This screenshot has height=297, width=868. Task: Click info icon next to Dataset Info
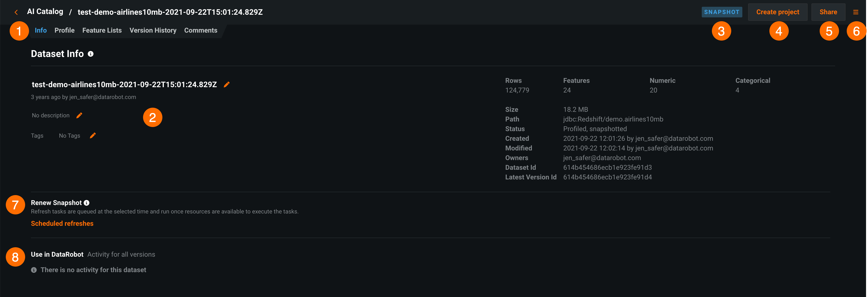pyautogui.click(x=91, y=54)
